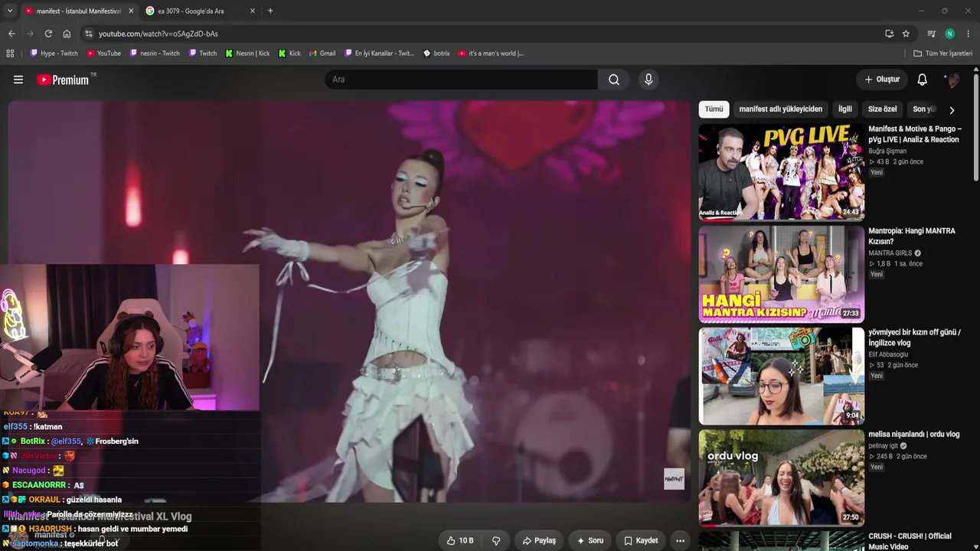Viewport: 980px width, 551px height.
Task: Open melisa nişanlandı | ordu vlog title
Action: coord(913,434)
